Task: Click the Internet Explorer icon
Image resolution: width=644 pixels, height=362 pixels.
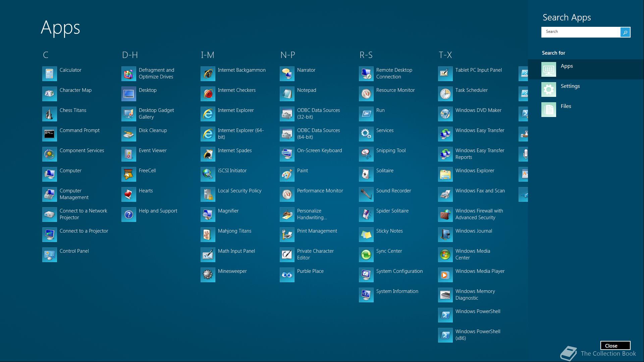Action: pos(208,114)
